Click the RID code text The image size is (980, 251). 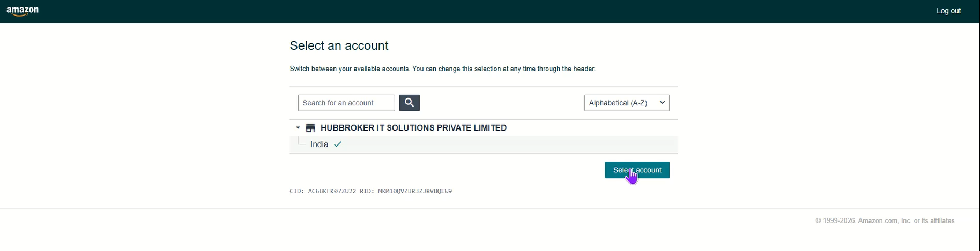pyautogui.click(x=414, y=191)
